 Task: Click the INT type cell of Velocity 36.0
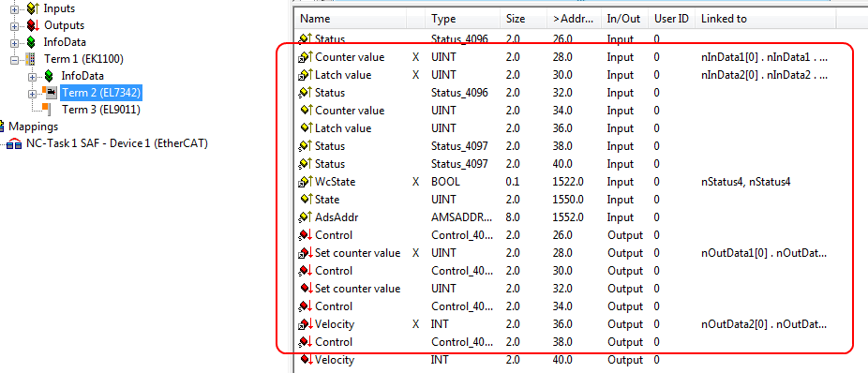tap(440, 323)
